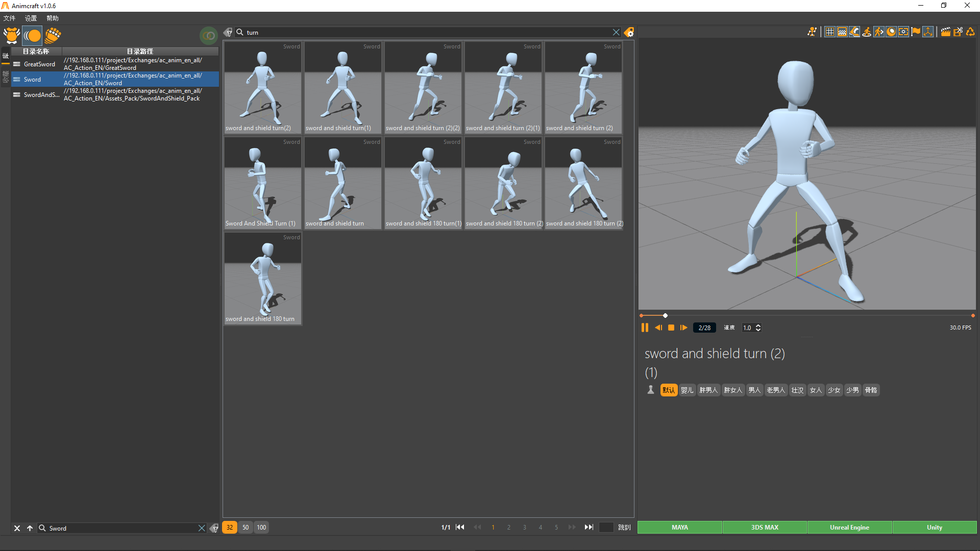Click the timeline start marker

[x=641, y=316]
